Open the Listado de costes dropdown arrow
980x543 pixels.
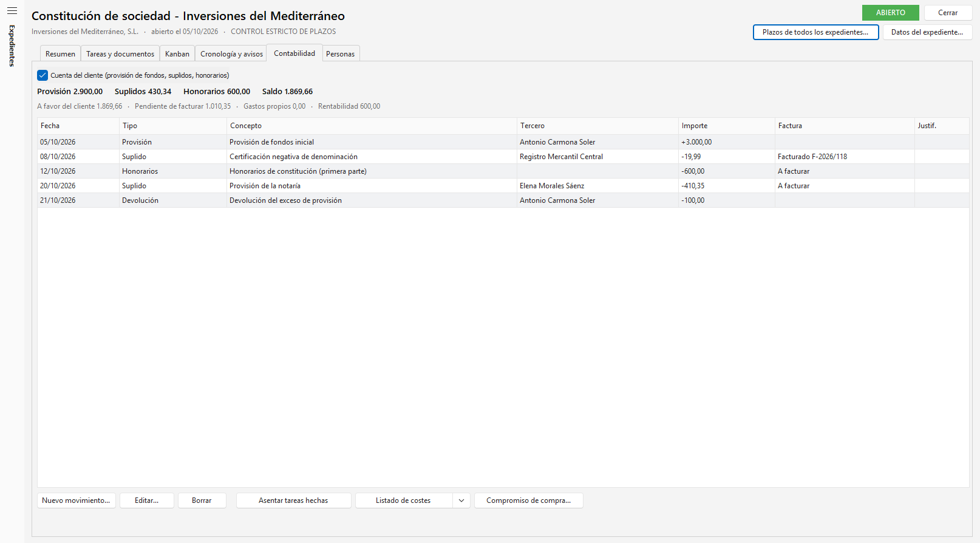coord(461,500)
